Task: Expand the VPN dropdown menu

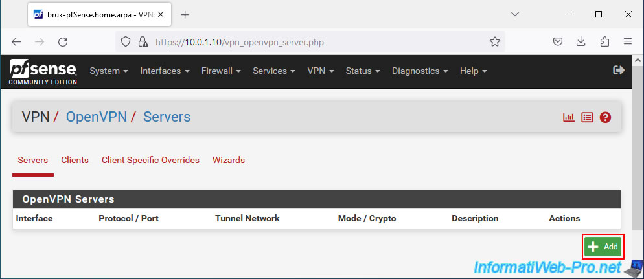Action: [x=320, y=71]
